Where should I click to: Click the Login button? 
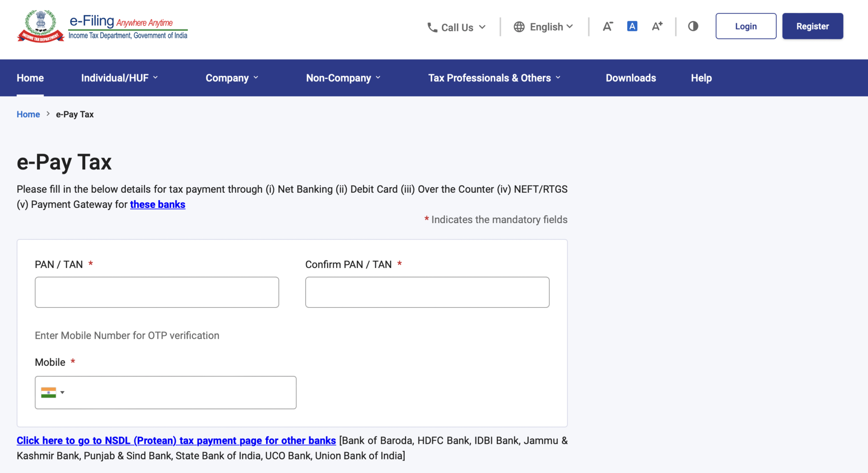point(746,26)
